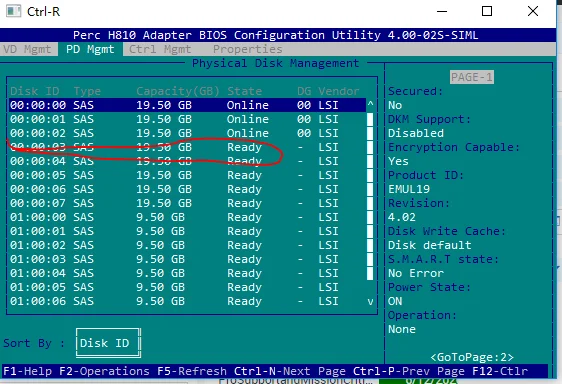Click F1-Help in the bottom bar
The width and height of the screenshot is (562, 384).
[27, 371]
